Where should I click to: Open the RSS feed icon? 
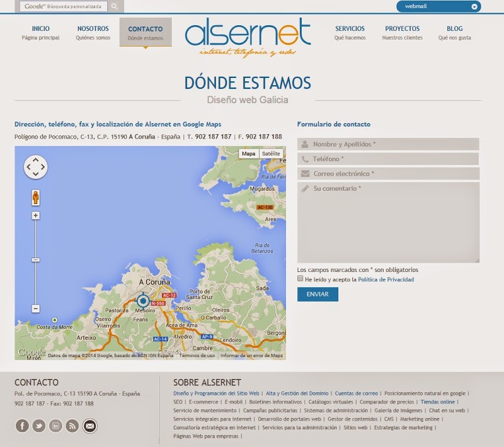[72, 426]
